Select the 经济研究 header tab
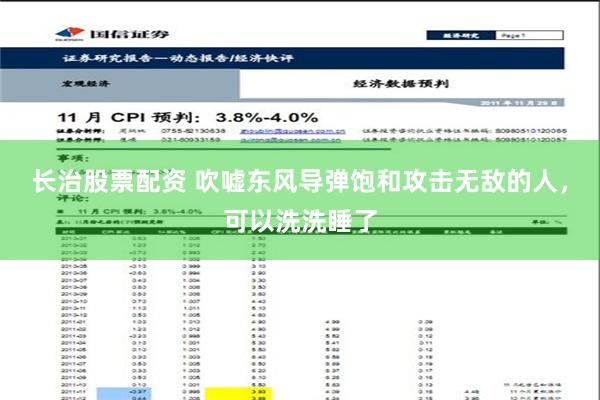Screen dimensions: 600x400 (461, 36)
